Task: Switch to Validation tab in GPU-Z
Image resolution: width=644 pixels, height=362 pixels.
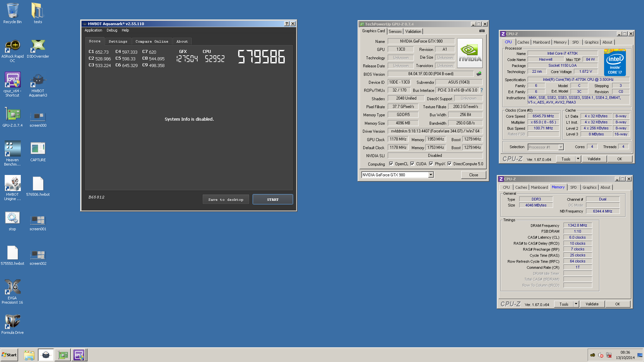Action: point(413,31)
